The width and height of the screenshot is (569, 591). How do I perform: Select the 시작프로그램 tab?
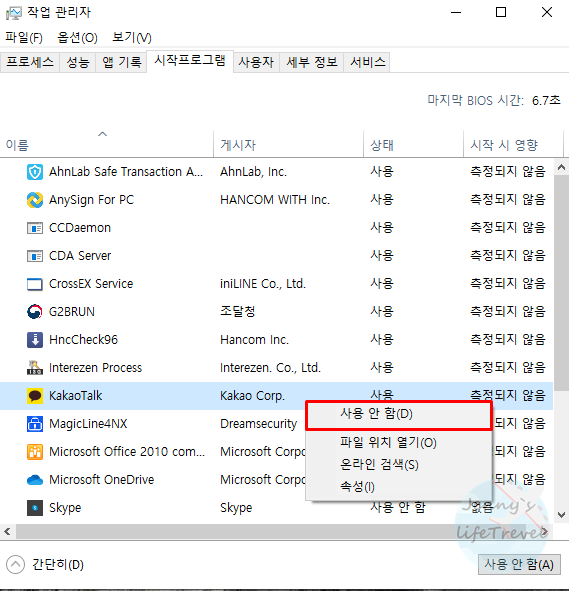[x=190, y=60]
